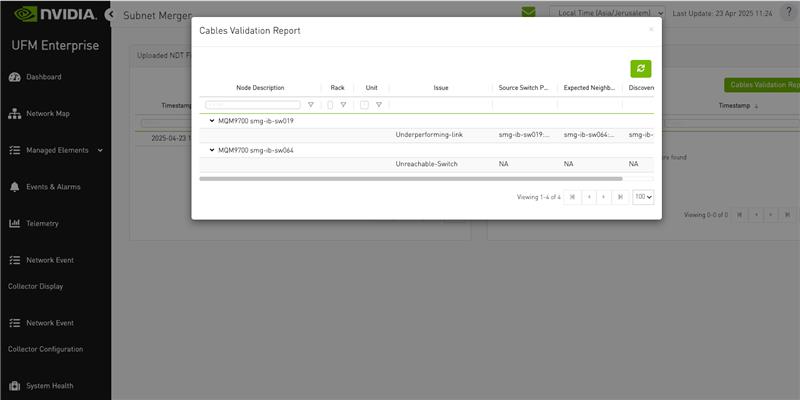Collapse sidebar with the chevron arrow
The height and width of the screenshot is (400, 800).
click(x=110, y=15)
